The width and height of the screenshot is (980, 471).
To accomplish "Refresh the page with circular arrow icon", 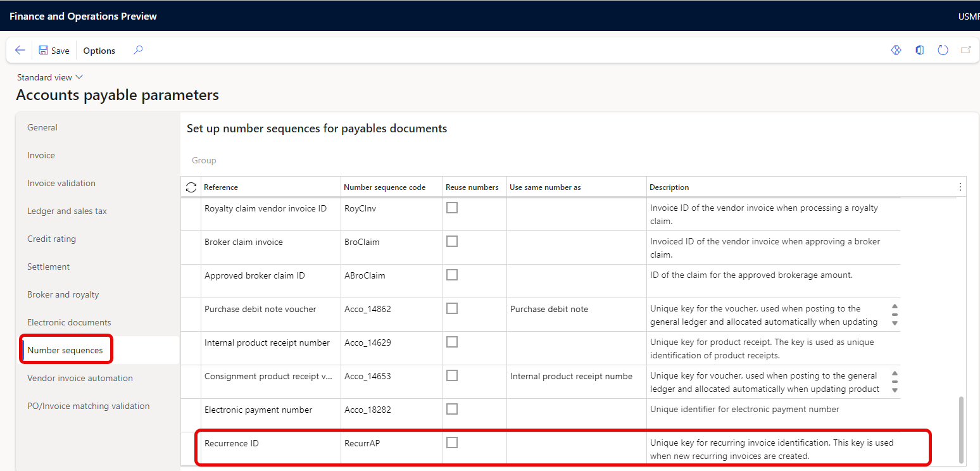I will 943,51.
